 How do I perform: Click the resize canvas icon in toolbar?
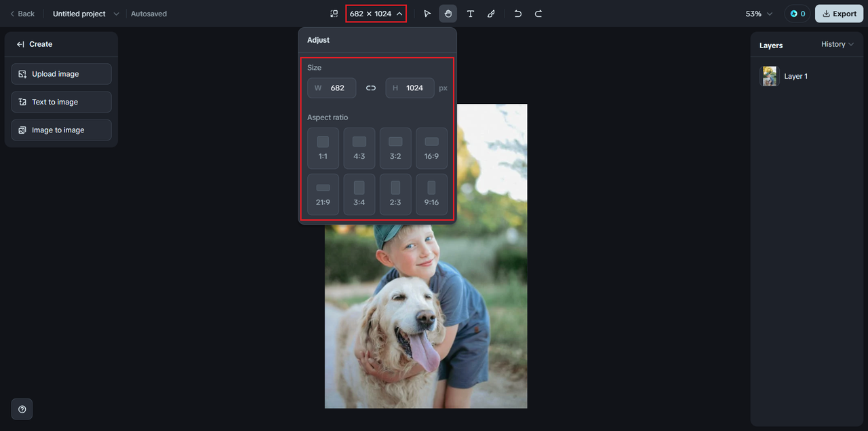tap(334, 14)
